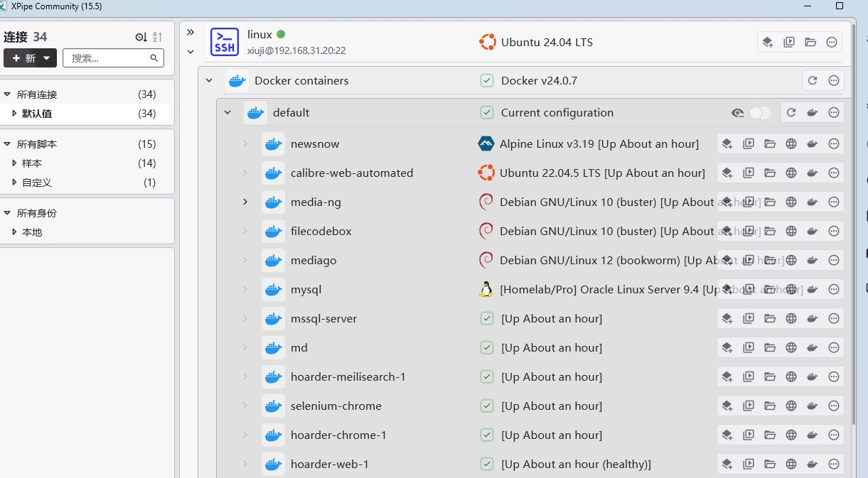Click Docker whale action on default row
Image resolution: width=868 pixels, height=478 pixels.
pyautogui.click(x=813, y=112)
